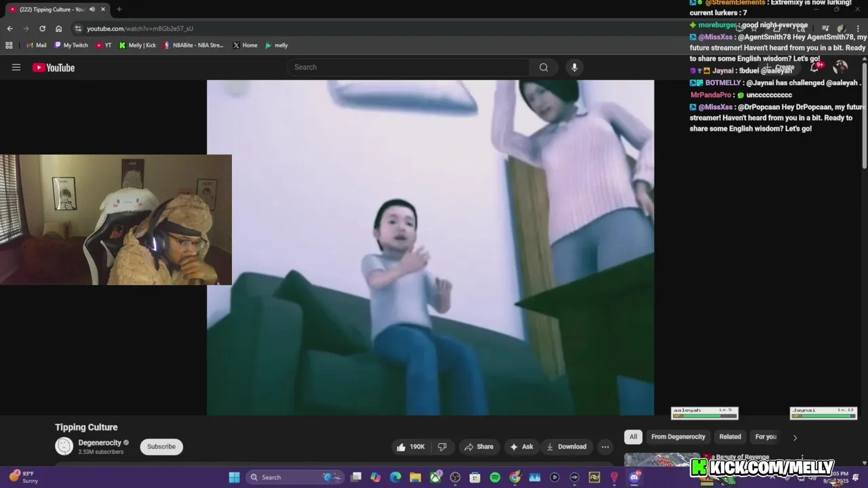Activate voice search microphone
The image size is (868, 488).
pyautogui.click(x=574, y=67)
